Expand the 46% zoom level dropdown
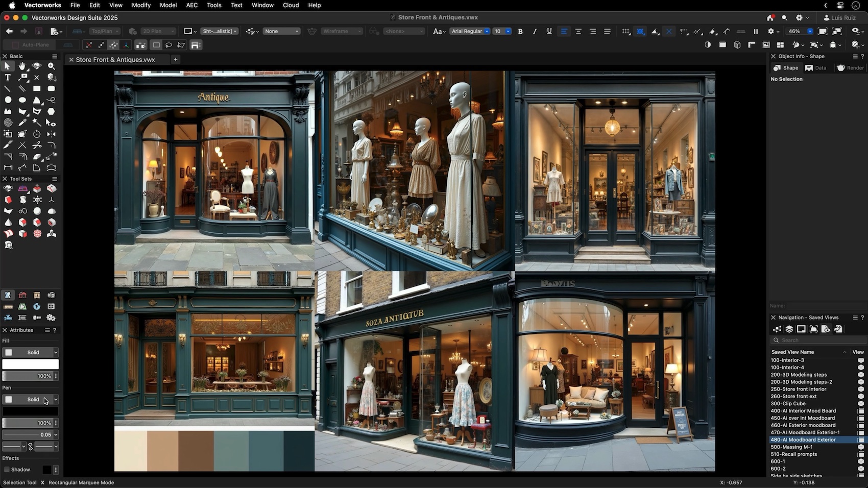The width and height of the screenshot is (868, 488). [810, 31]
